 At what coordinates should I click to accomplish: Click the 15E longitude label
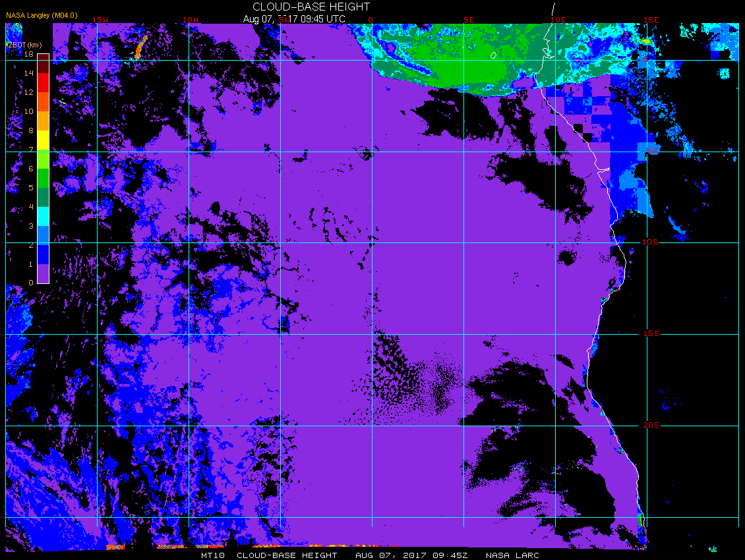point(651,20)
